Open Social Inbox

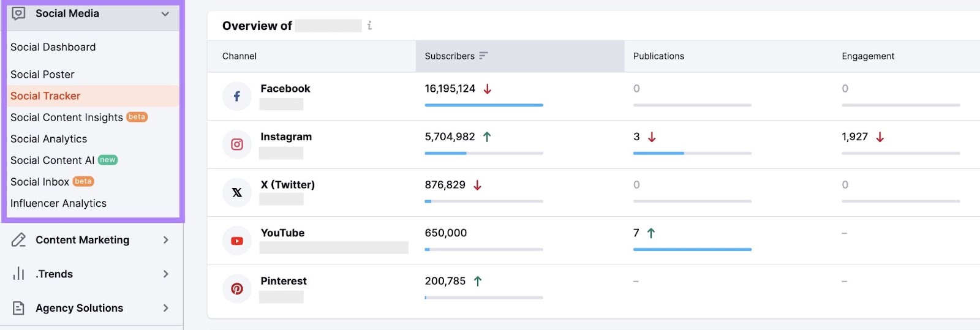coord(40,182)
